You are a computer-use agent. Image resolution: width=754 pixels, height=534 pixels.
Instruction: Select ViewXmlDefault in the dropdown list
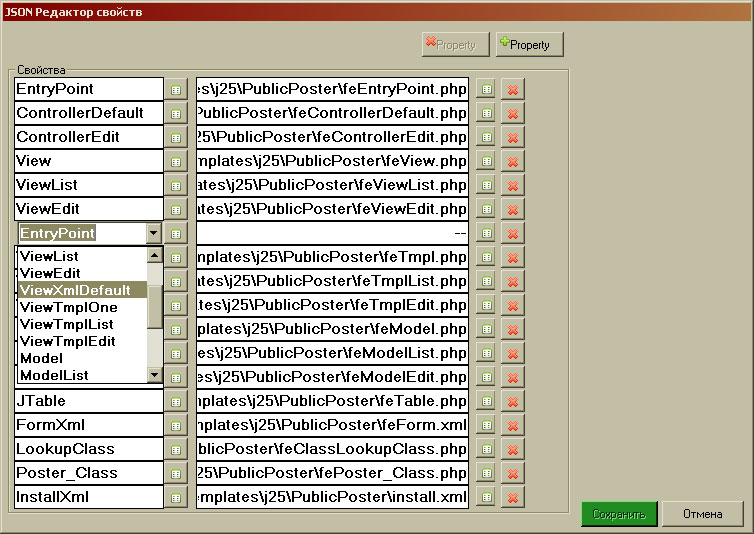pyautogui.click(x=82, y=290)
